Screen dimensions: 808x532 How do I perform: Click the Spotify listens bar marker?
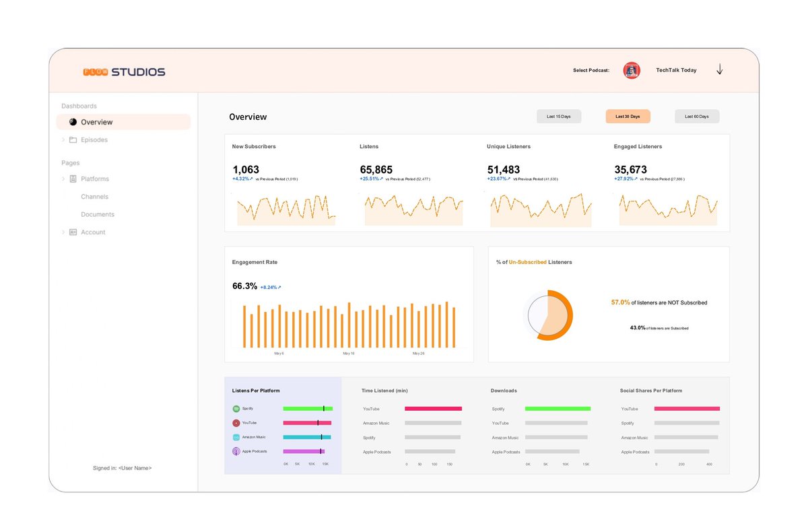[323, 409]
